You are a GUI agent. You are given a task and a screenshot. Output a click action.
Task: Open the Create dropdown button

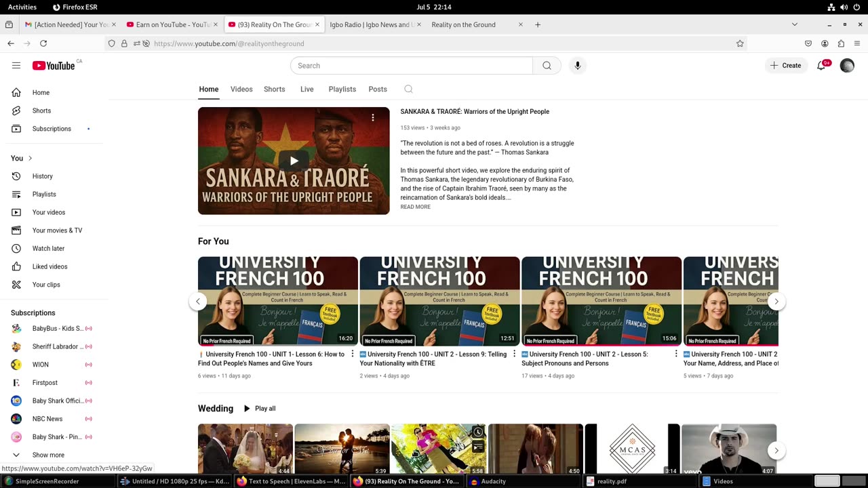[x=786, y=66]
